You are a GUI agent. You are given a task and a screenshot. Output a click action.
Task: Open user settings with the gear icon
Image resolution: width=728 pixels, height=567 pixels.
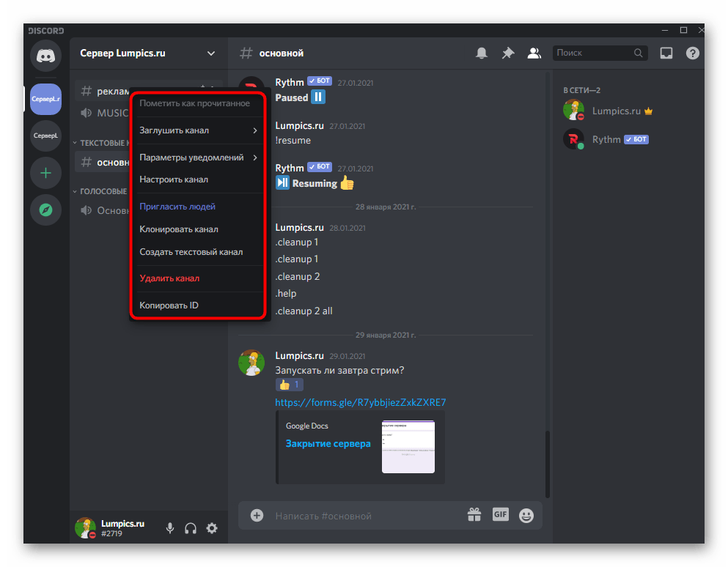click(212, 527)
